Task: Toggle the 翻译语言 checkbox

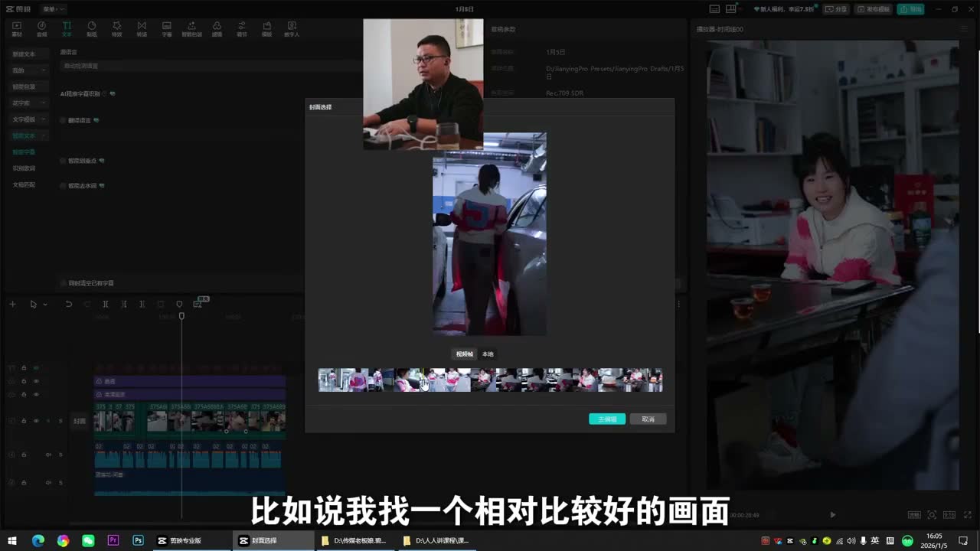Action: tap(63, 120)
